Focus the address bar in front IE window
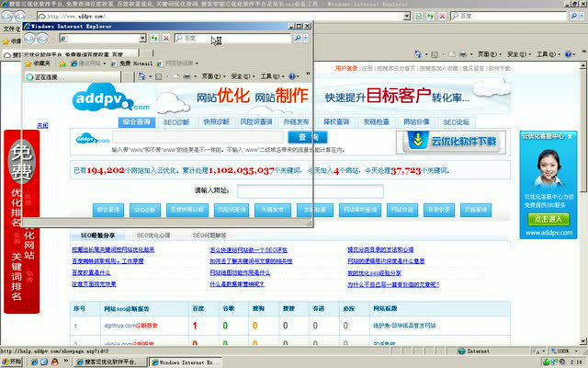 (99, 38)
